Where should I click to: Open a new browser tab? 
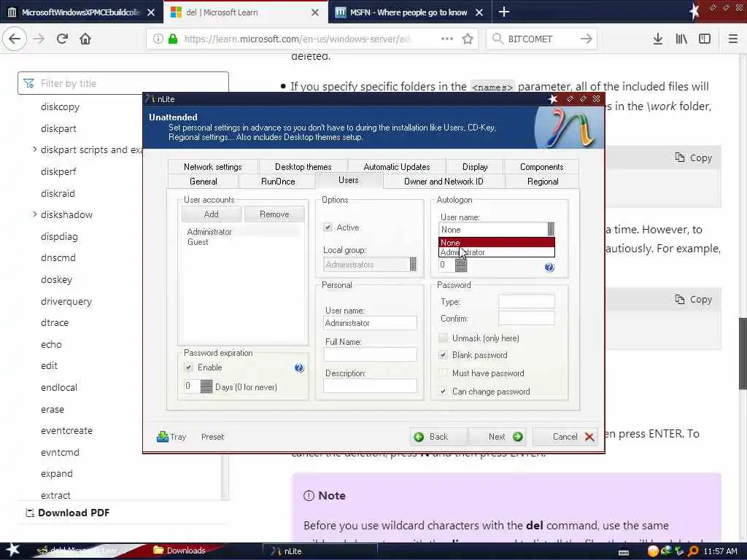click(504, 12)
